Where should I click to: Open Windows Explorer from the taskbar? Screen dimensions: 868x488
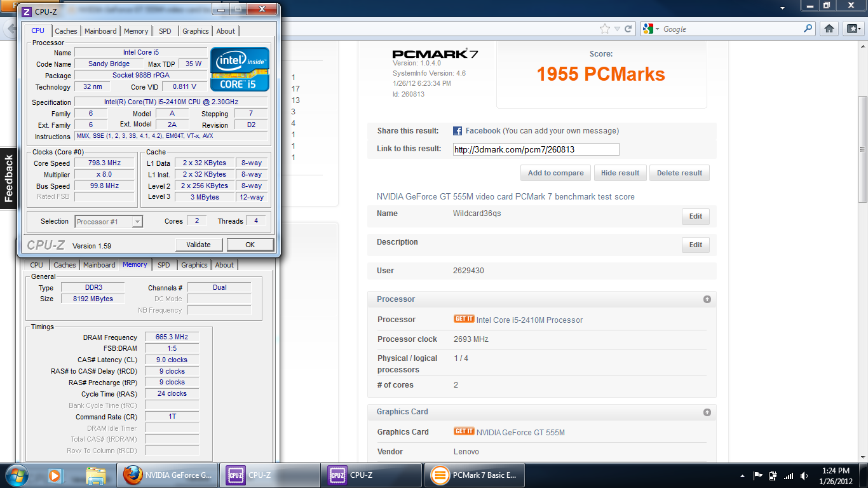pos(95,475)
